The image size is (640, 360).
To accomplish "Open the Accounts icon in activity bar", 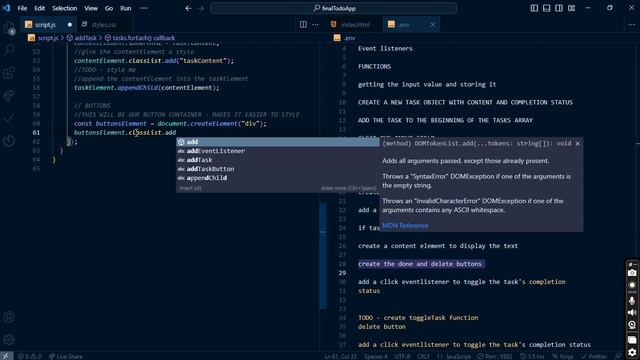I will [9, 317].
